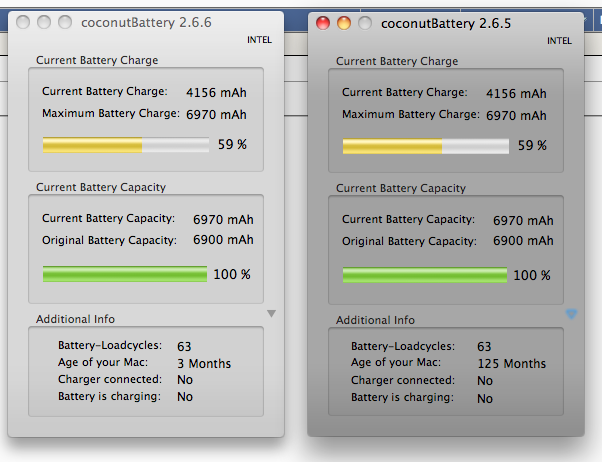Click Charger connected label in 2.6.6 window

coord(110,379)
